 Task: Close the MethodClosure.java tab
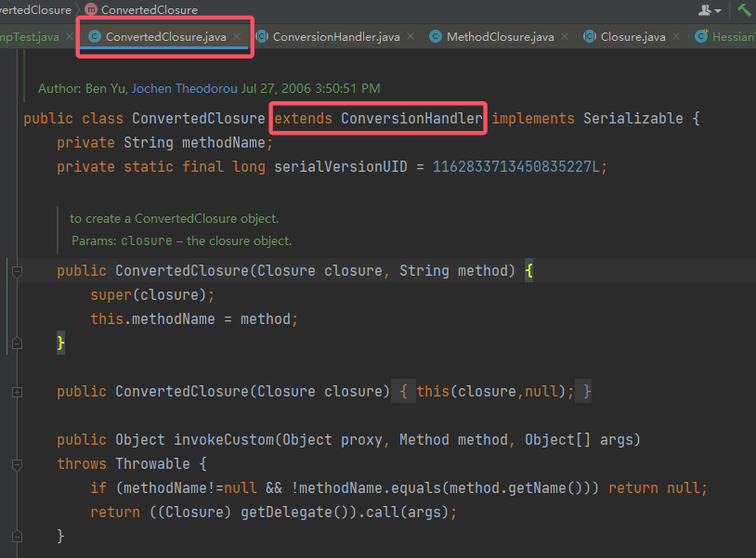pyautogui.click(x=565, y=36)
